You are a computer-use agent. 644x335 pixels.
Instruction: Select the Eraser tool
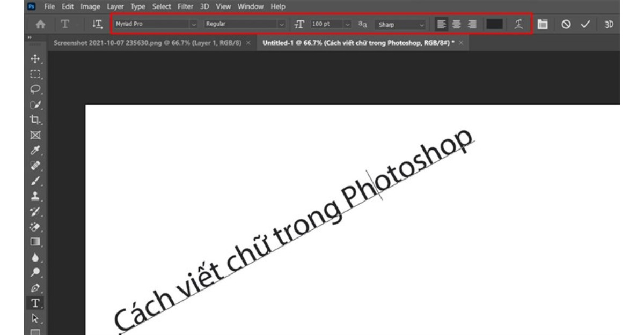[x=35, y=226]
